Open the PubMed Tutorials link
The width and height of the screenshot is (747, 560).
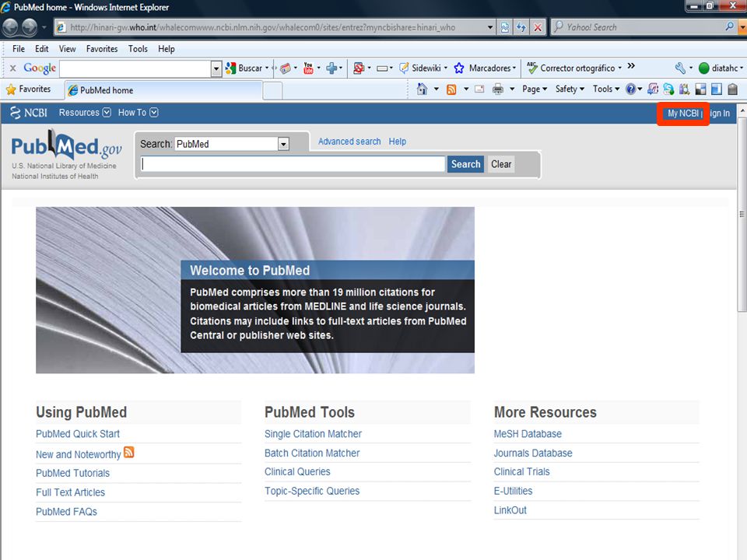tap(72, 473)
